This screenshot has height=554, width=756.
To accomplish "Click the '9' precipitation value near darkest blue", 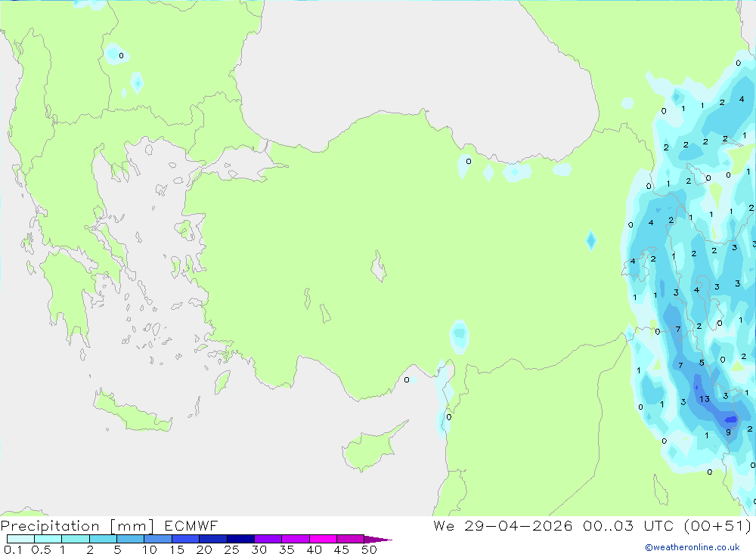I will pos(728,432).
